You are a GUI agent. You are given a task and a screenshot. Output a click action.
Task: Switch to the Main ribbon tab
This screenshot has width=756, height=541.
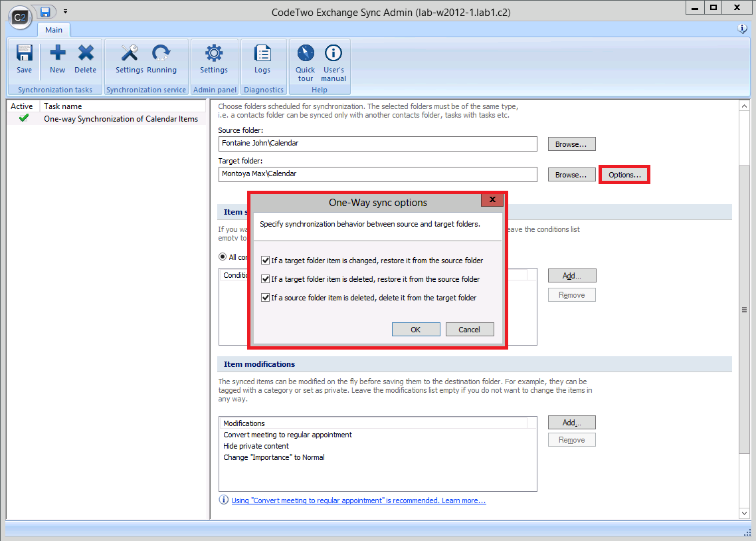click(x=54, y=30)
